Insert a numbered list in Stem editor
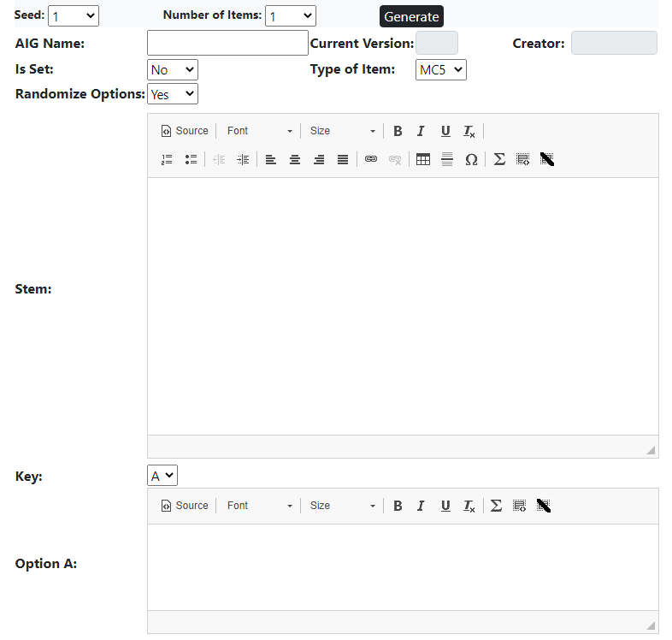This screenshot has width=672, height=640. [167, 159]
